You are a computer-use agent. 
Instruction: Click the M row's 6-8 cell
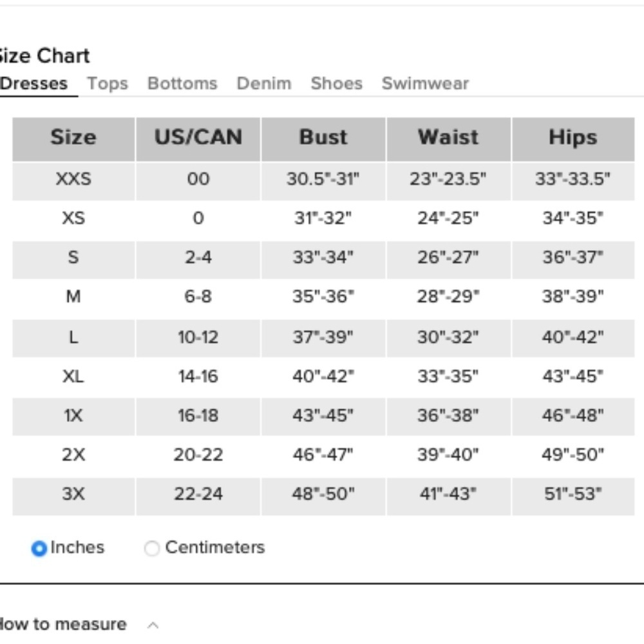tap(198, 297)
